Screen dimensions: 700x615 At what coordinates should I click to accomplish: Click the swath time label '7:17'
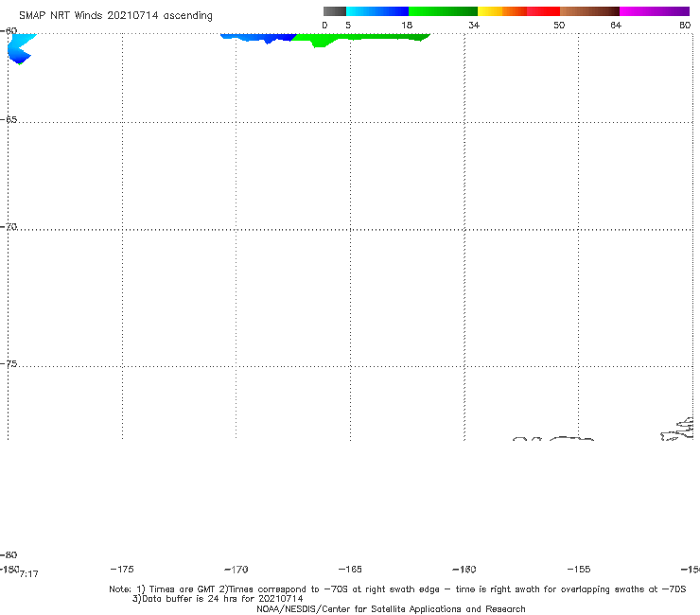(x=29, y=574)
